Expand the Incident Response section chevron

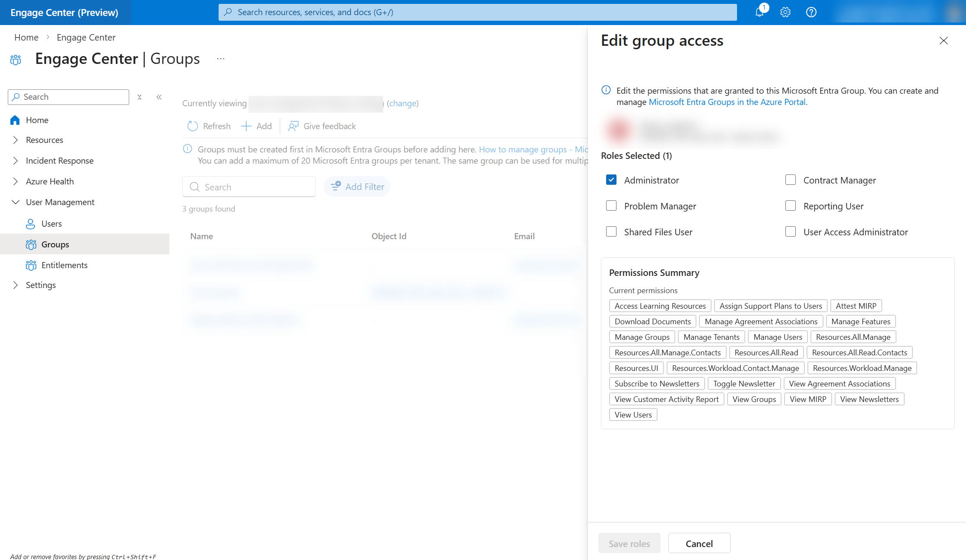[16, 161]
